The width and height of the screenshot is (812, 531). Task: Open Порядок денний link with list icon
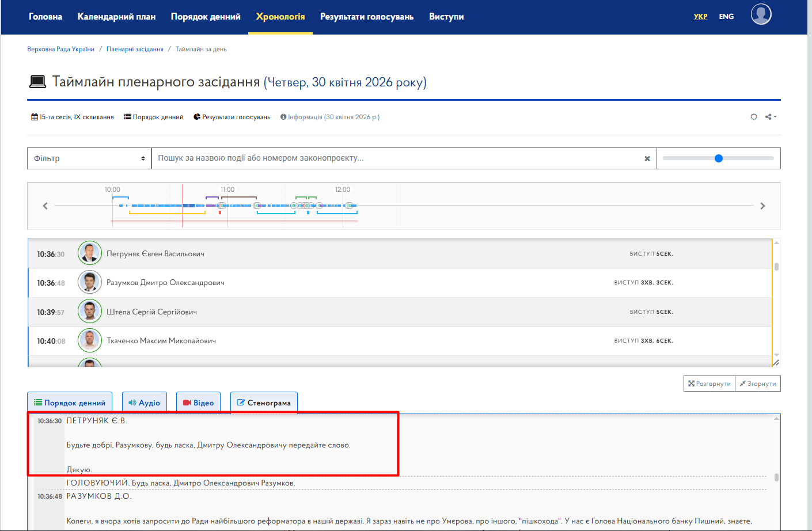154,117
